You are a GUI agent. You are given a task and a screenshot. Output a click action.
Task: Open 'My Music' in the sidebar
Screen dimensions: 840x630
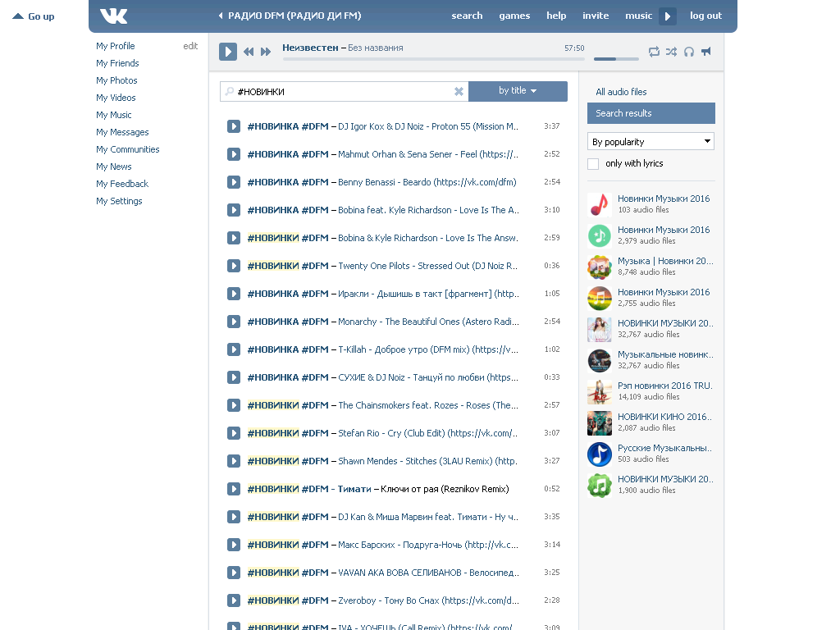click(113, 115)
